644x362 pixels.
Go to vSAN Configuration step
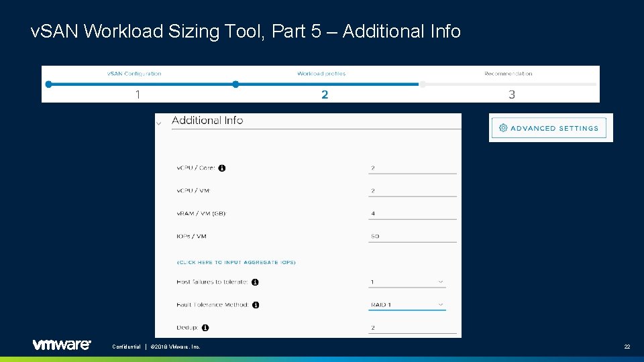(x=134, y=74)
